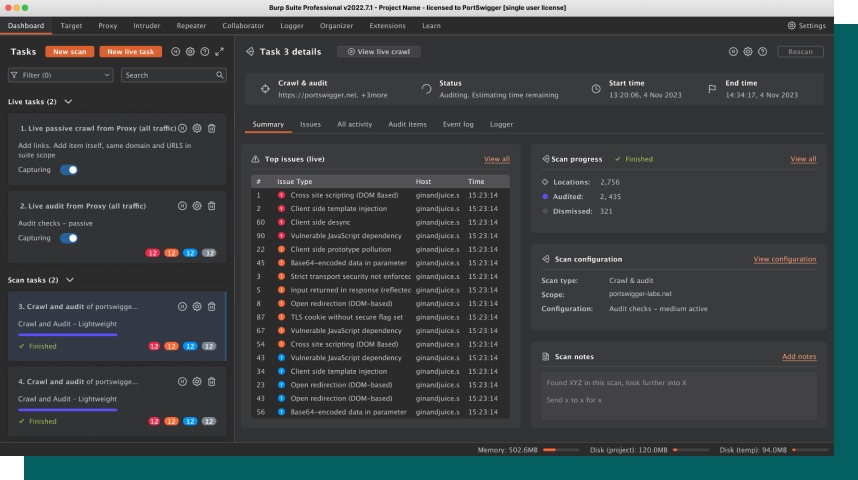The width and height of the screenshot is (858, 480).
Task: Click the search magnifier icon in Tasks
Action: 220,75
